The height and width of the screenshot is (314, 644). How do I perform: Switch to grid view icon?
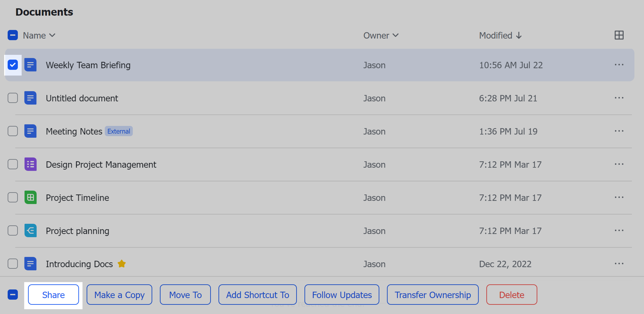tap(619, 35)
